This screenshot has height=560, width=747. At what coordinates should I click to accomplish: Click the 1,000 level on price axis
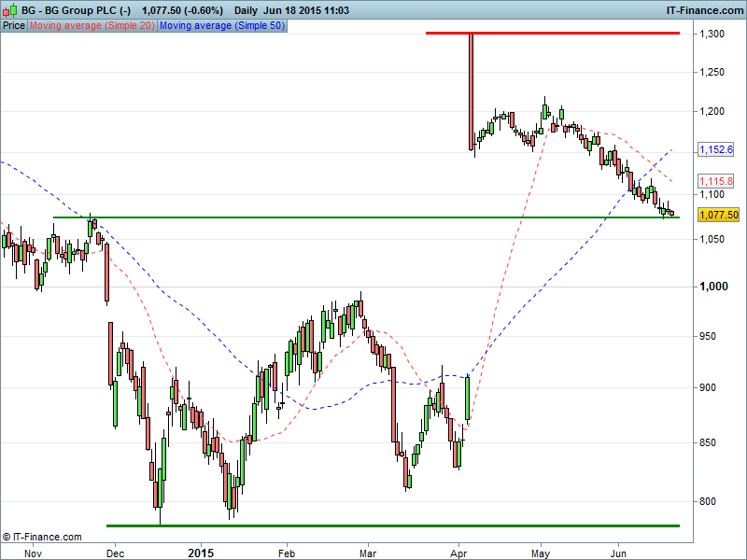[x=713, y=287]
